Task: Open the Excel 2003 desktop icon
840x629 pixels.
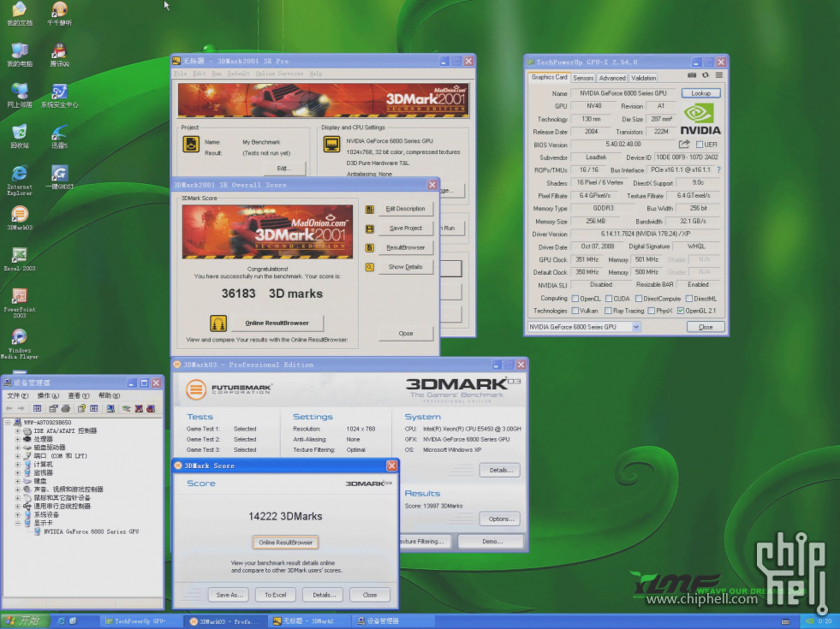Action: (x=20, y=259)
